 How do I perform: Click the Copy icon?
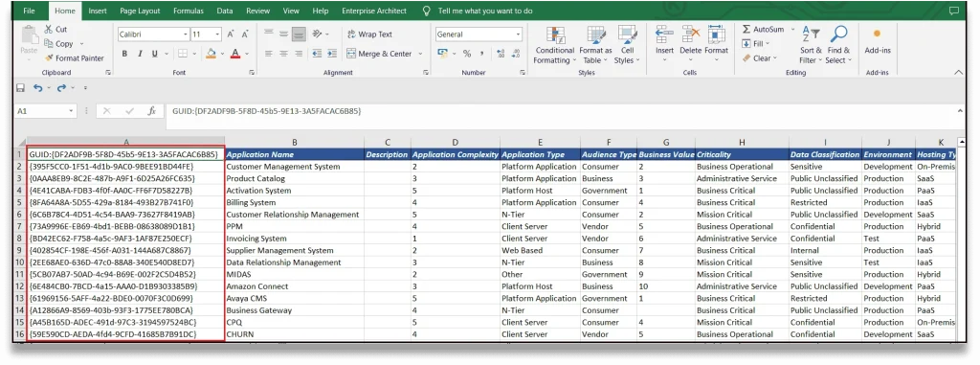[49, 44]
